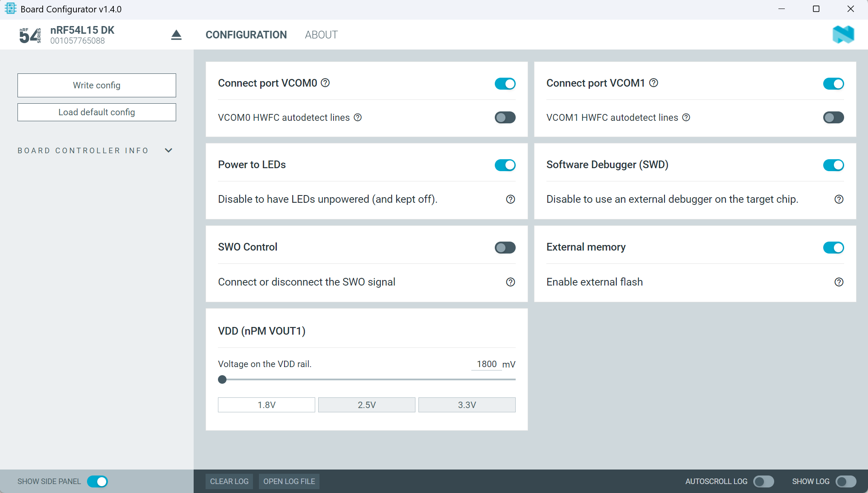The image size is (868, 493).
Task: Click the nRF54 series device icon
Action: click(x=30, y=35)
